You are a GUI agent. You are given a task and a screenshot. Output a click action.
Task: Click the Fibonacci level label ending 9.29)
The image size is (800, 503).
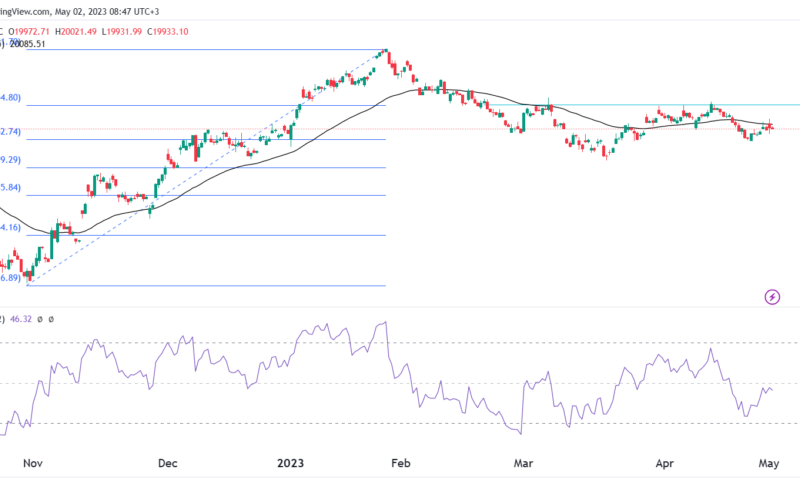point(10,160)
